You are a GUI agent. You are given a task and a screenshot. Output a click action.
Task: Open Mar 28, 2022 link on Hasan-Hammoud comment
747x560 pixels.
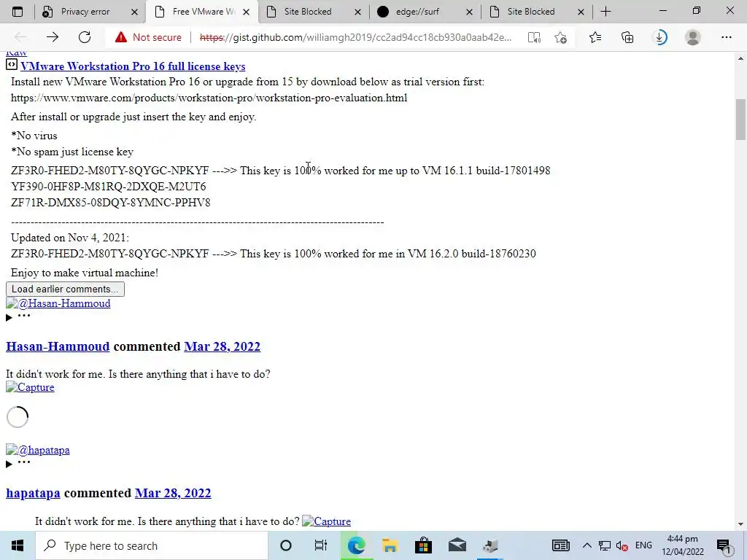[222, 346]
